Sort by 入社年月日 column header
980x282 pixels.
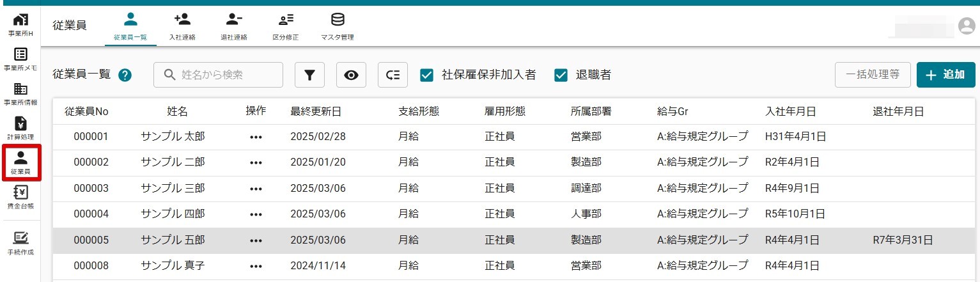point(791,111)
